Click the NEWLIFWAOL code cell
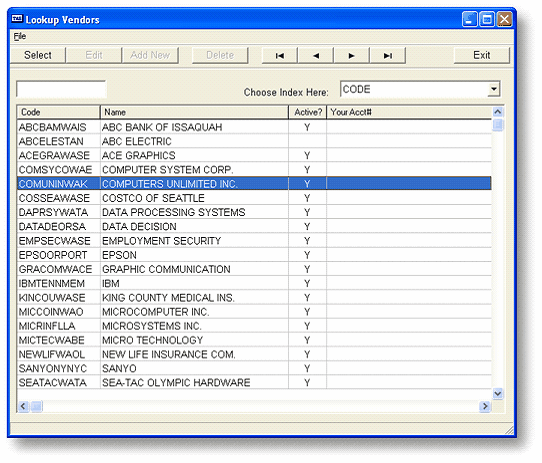Viewport: 542px width, 463px height. tap(59, 354)
